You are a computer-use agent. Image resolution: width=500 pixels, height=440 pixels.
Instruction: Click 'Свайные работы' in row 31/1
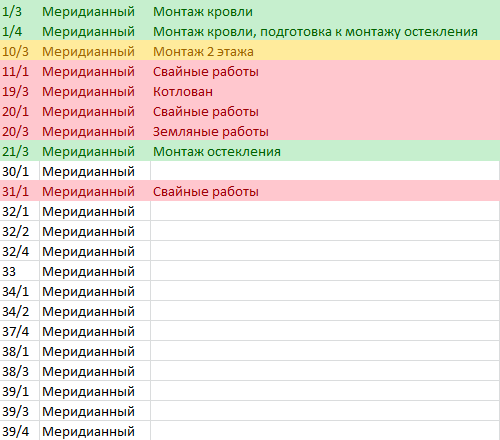pos(325,191)
